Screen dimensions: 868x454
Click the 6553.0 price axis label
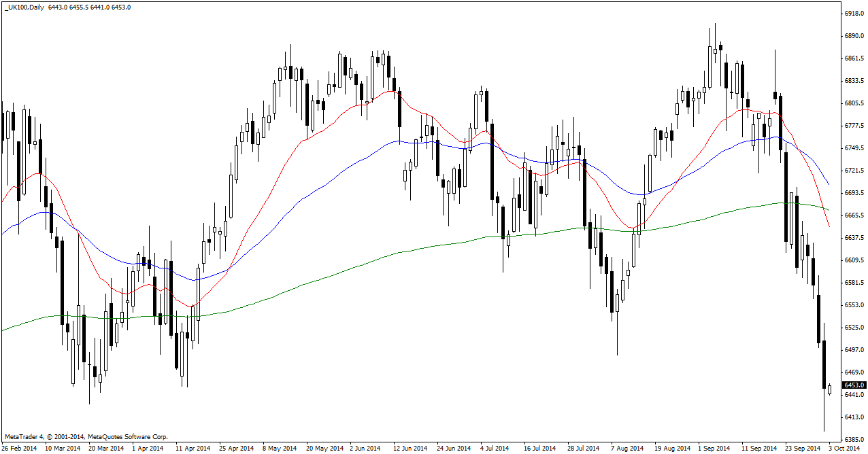pyautogui.click(x=854, y=305)
